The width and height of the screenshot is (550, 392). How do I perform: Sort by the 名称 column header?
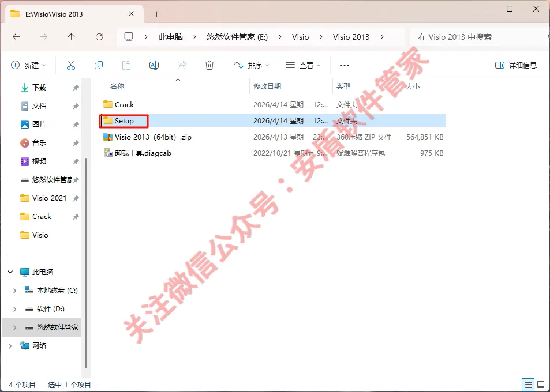click(117, 86)
